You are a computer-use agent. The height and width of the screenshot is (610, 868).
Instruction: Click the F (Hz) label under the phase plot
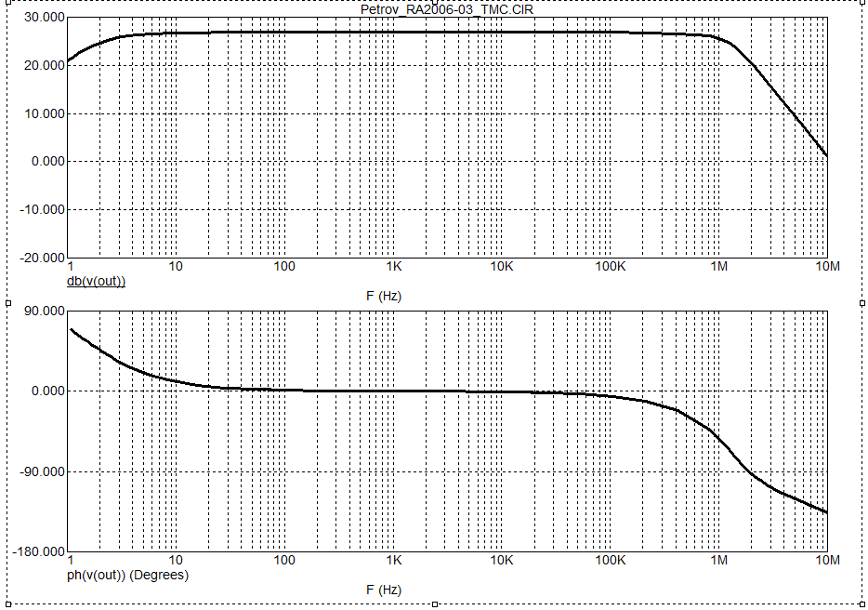384,590
